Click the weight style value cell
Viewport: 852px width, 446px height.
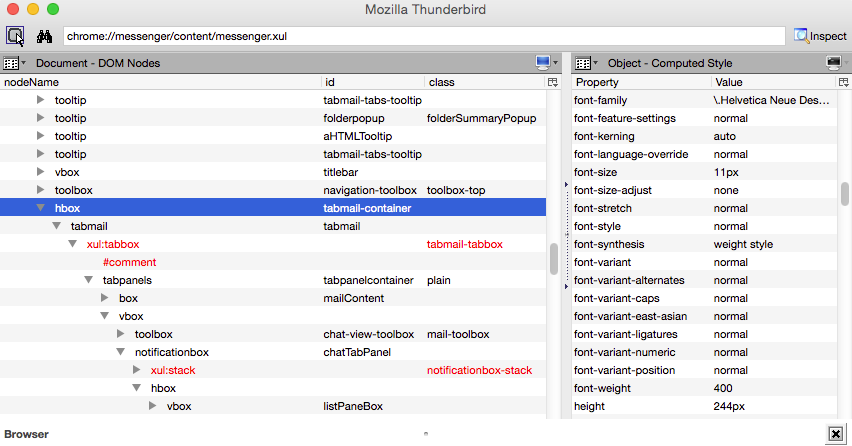(743, 244)
